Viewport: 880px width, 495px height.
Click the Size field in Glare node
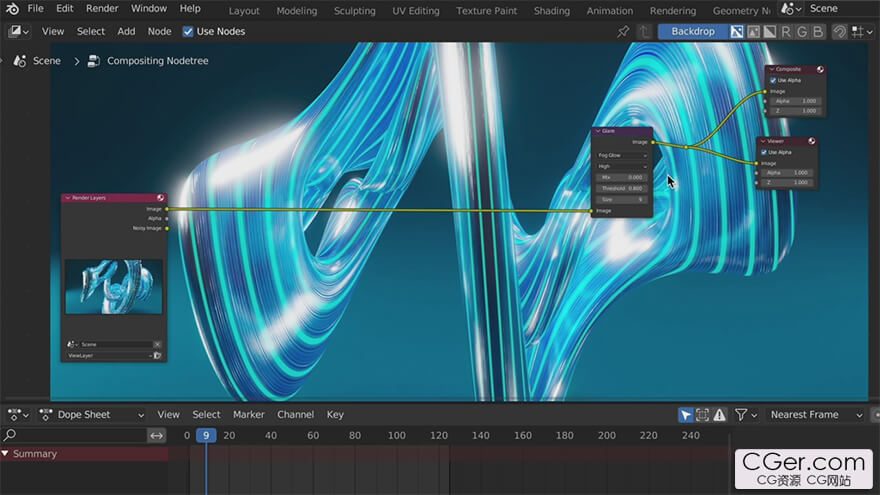click(622, 199)
